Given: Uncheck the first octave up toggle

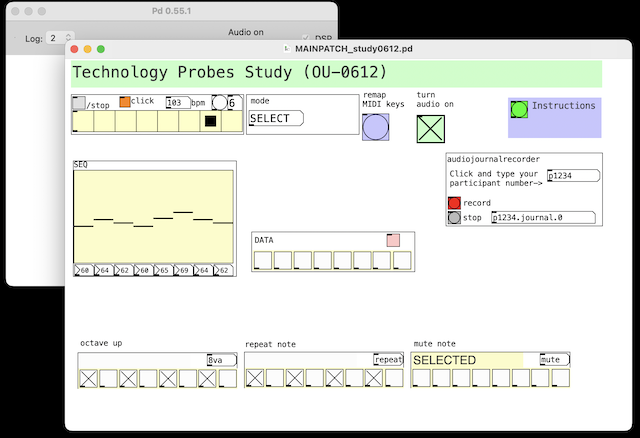Looking at the screenshot, I should [88, 378].
